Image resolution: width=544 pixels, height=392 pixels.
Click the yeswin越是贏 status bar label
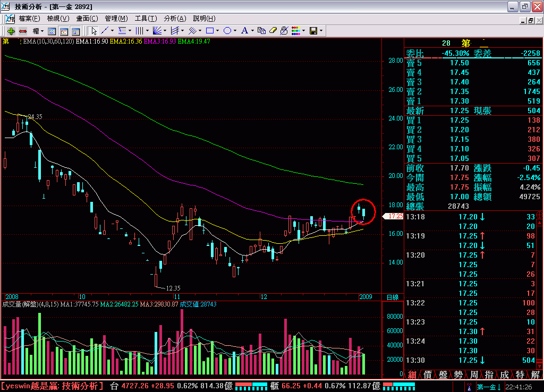52,386
